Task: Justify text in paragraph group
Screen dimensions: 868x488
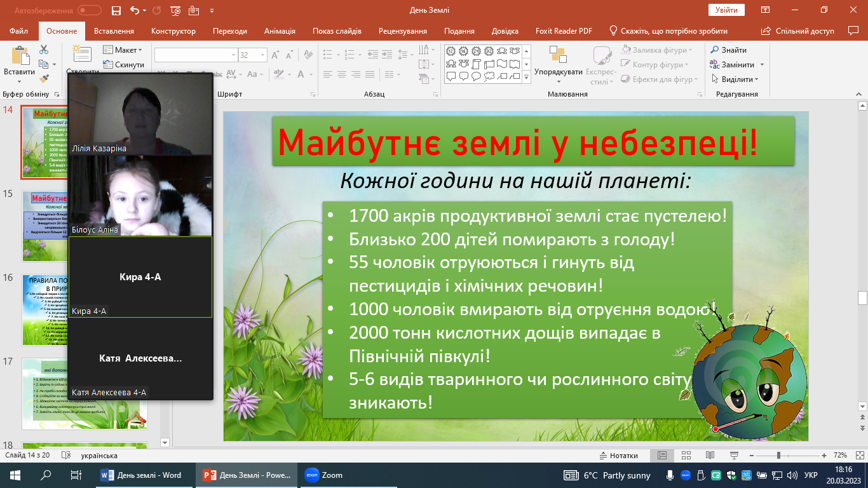Action: 369,74
